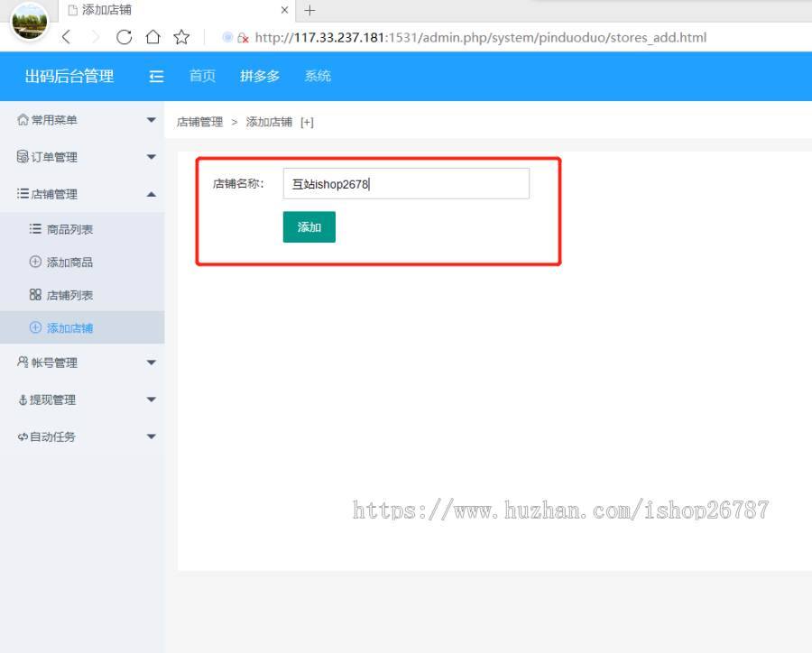812x653 pixels.
Task: Click the browser forward arrow
Action: tap(96, 37)
